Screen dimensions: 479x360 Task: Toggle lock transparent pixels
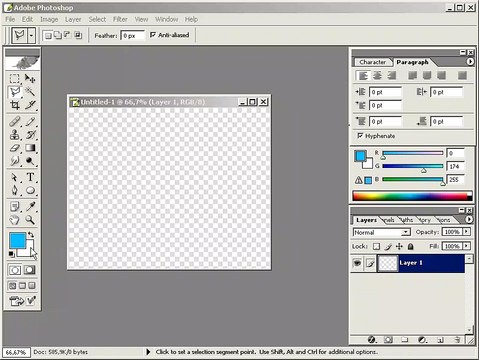376,247
